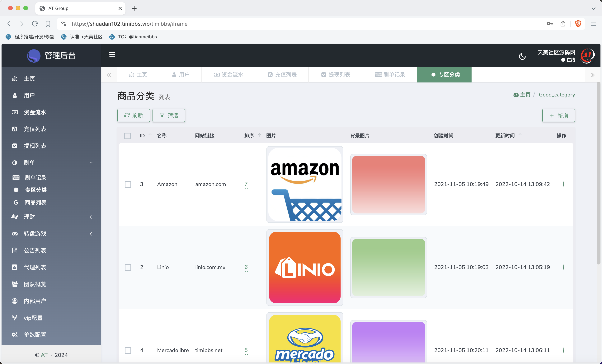Open a new browser tab
Screen dimensions: 602x364
click(x=134, y=8)
